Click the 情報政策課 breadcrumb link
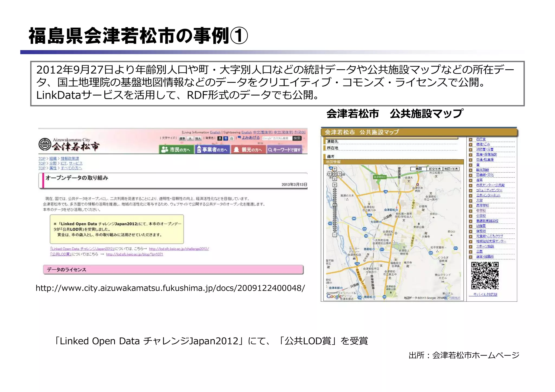This screenshot has width=555, height=392. (70, 159)
